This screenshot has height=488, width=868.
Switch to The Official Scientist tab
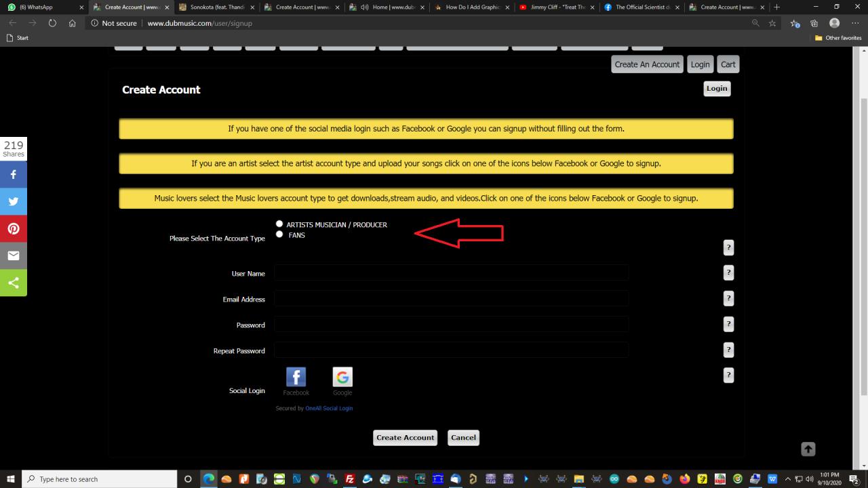pos(642,7)
